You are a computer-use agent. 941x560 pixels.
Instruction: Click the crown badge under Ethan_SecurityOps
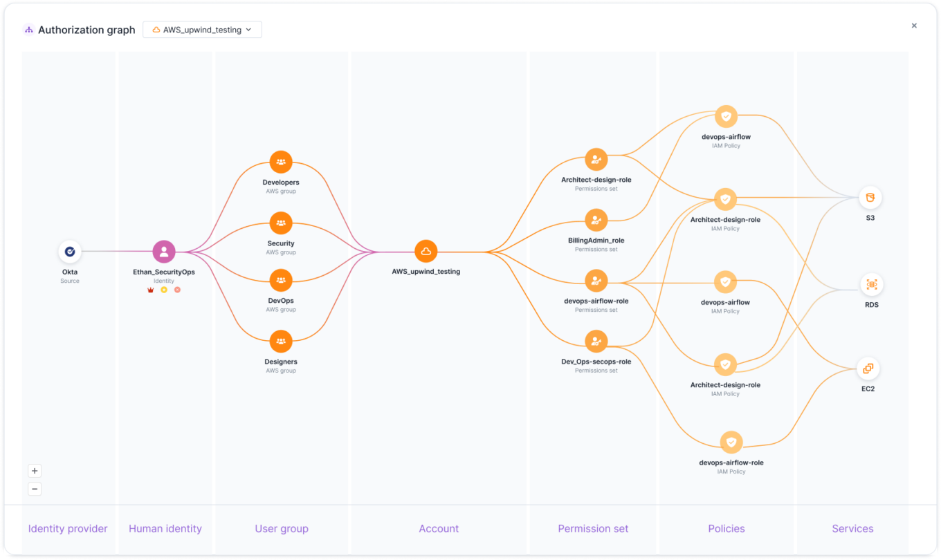click(151, 290)
